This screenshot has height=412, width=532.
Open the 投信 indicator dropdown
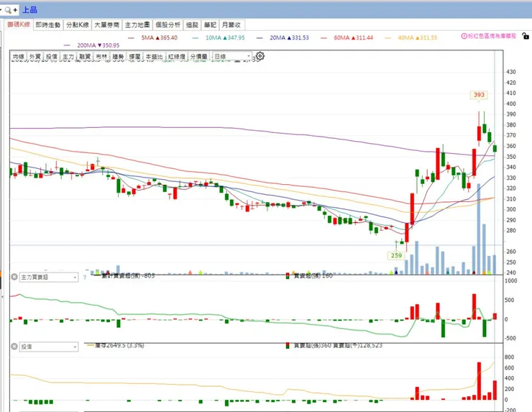click(48, 347)
